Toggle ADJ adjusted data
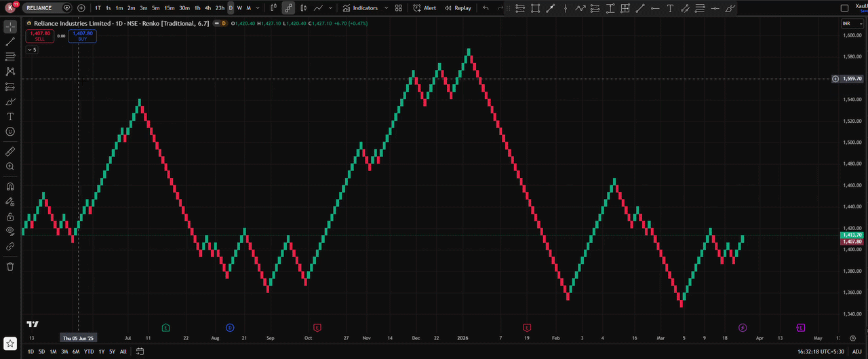Viewport: 868px width, 359px height. (x=857, y=352)
